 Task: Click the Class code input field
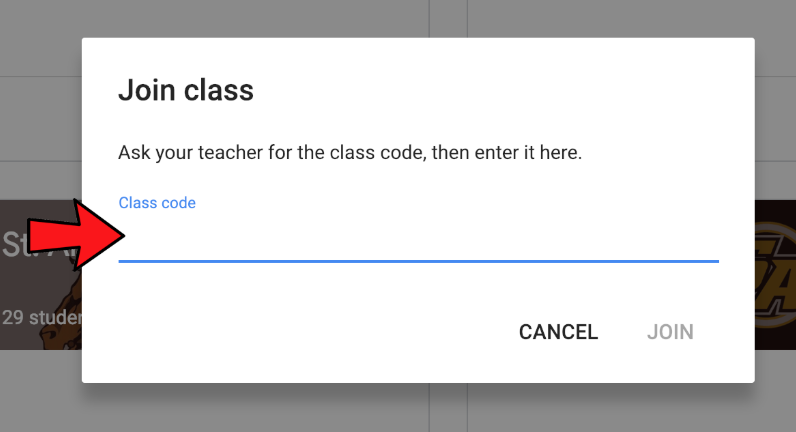[x=420, y=240]
